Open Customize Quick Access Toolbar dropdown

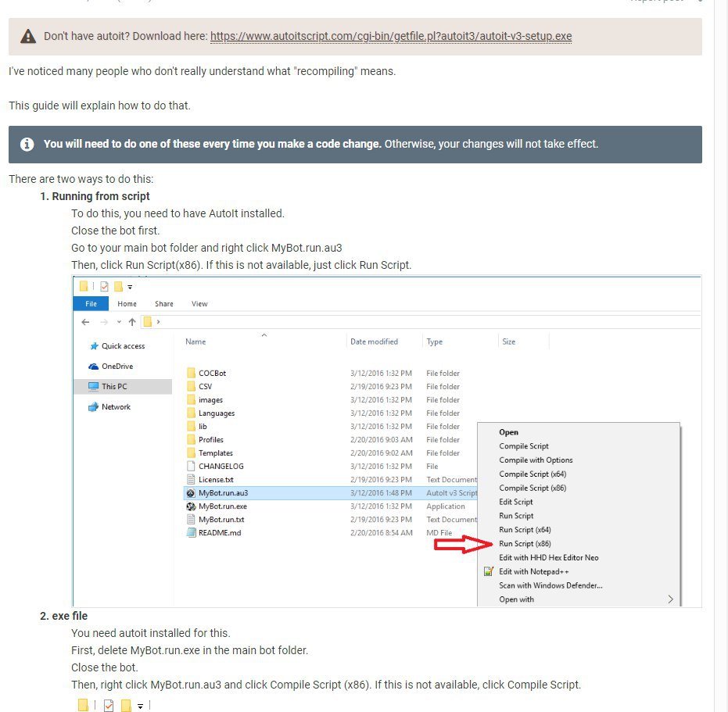tap(130, 287)
